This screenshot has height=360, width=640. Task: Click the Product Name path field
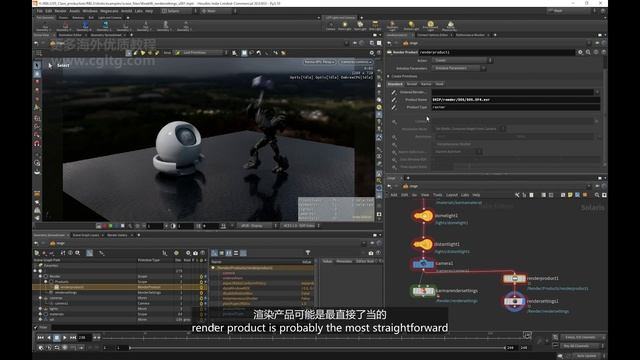click(x=516, y=100)
